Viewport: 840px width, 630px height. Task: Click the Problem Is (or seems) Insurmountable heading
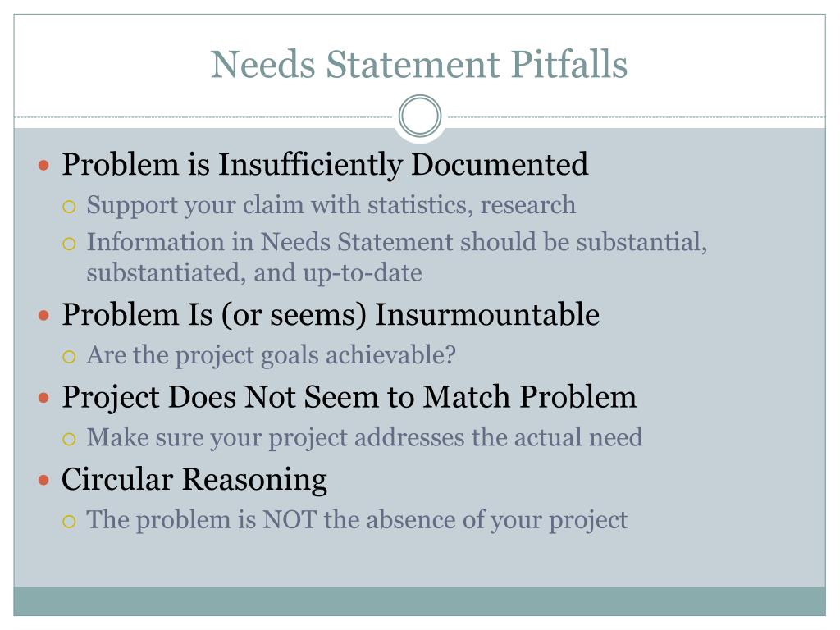click(x=330, y=314)
